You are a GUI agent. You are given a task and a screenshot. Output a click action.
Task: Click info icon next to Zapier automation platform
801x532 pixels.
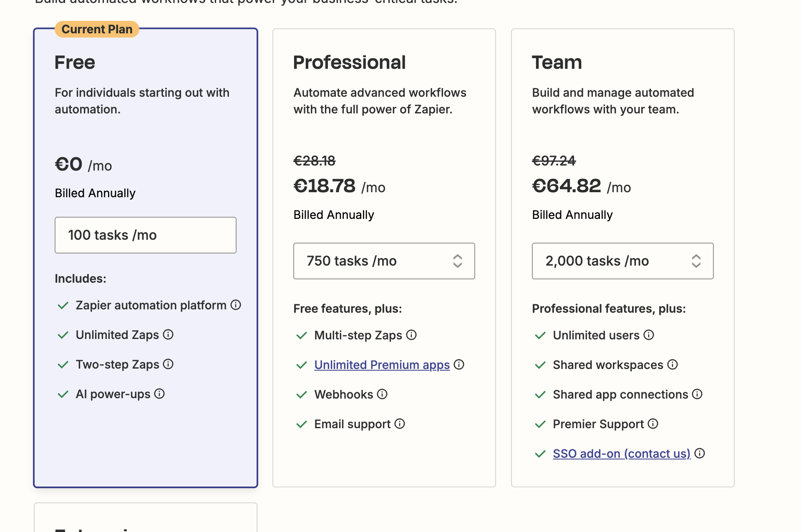(x=236, y=305)
